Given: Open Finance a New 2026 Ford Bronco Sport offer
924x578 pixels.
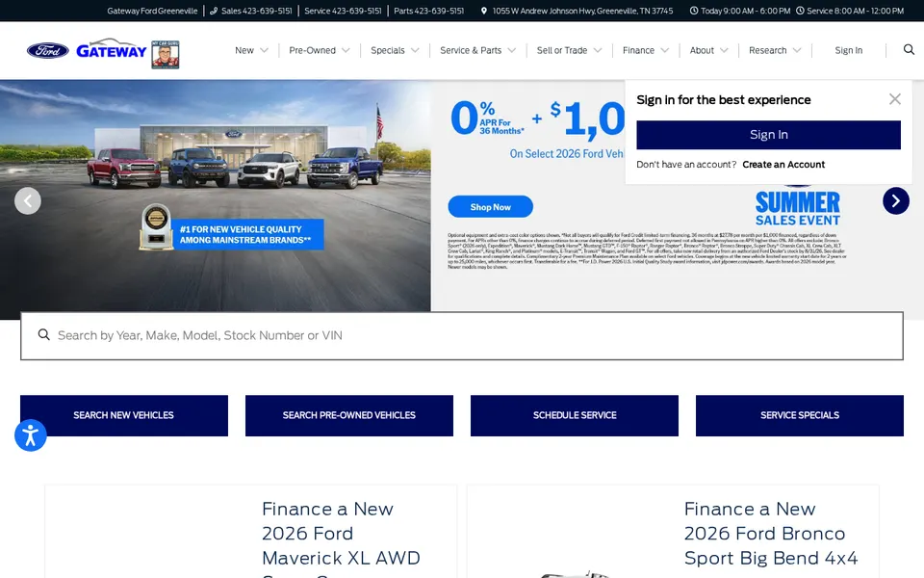Looking at the screenshot, I should (770, 534).
